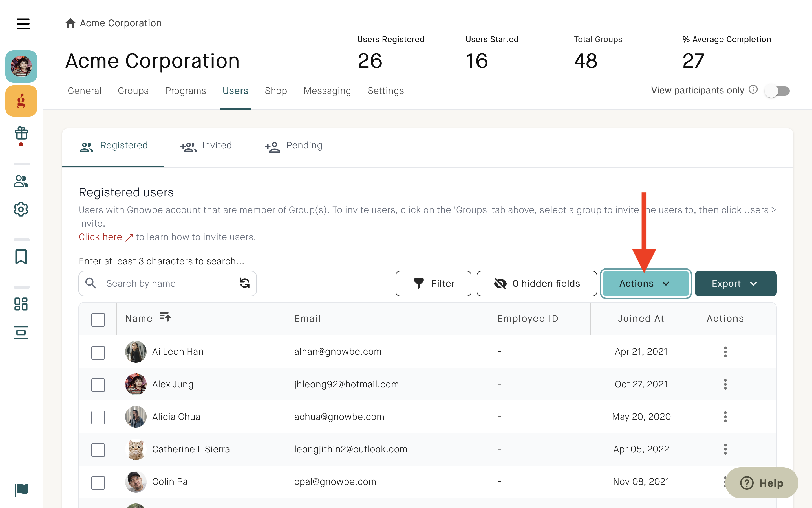The image size is (812, 508).
Task: Check the select-all checkbox in table header
Action: 98,319
